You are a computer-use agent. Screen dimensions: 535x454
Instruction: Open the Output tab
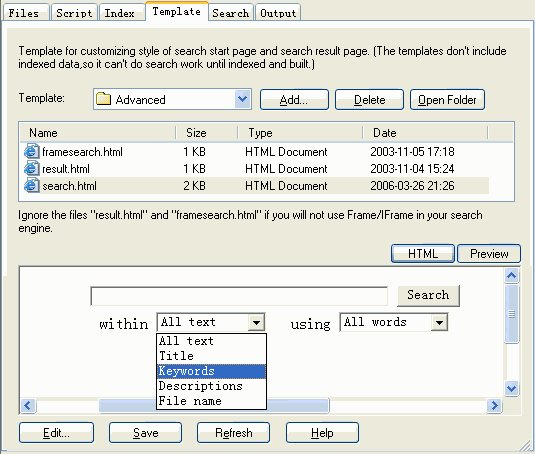tap(278, 13)
